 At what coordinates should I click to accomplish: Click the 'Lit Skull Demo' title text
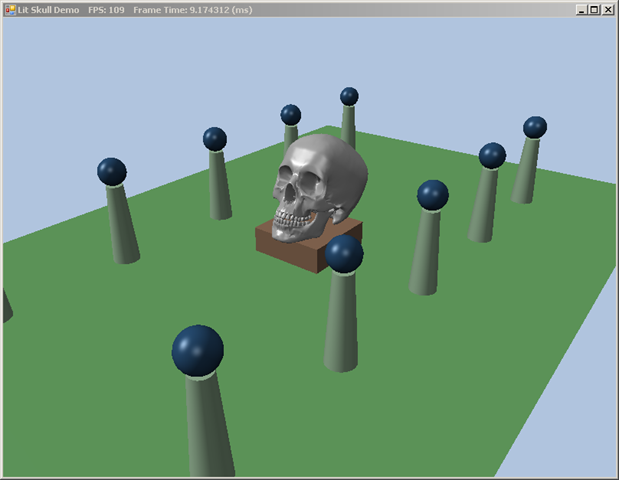[48, 10]
